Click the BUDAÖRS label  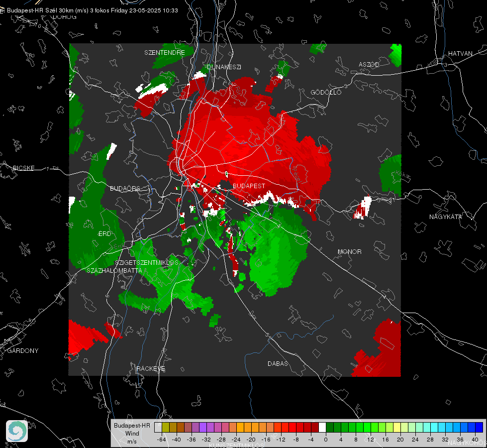click(x=125, y=188)
